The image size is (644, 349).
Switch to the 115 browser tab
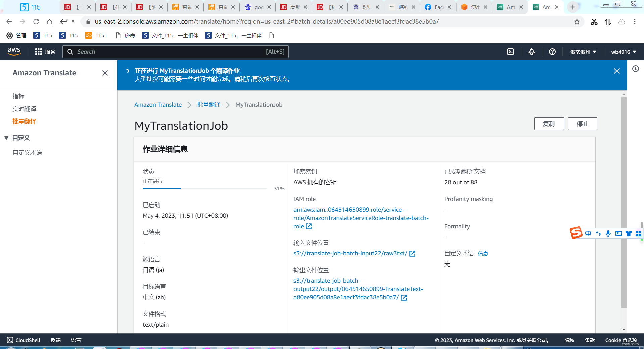point(31,7)
